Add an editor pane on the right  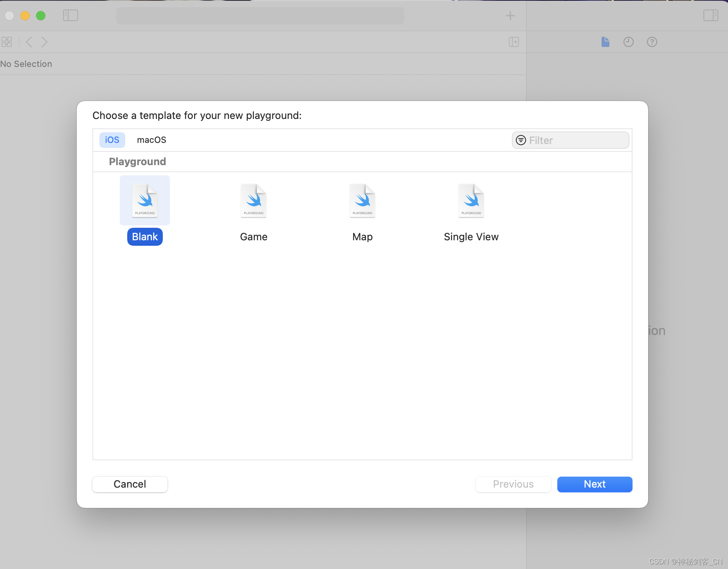(514, 42)
